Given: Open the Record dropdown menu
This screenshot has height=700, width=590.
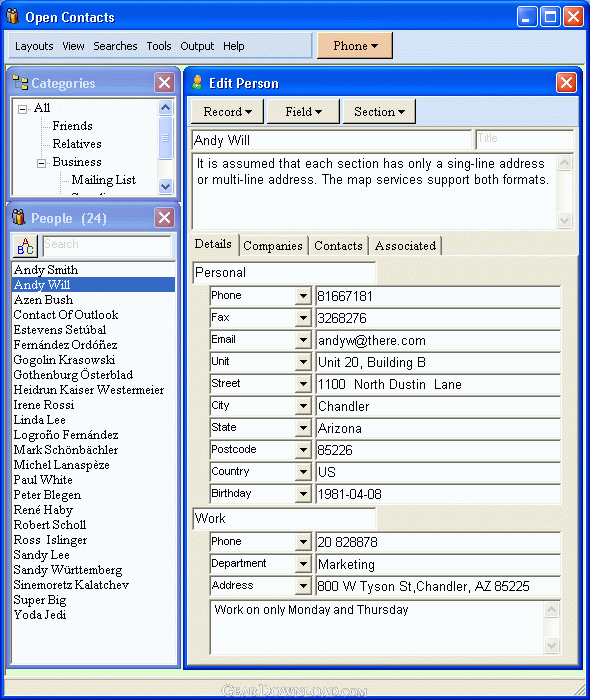Looking at the screenshot, I should [x=227, y=112].
